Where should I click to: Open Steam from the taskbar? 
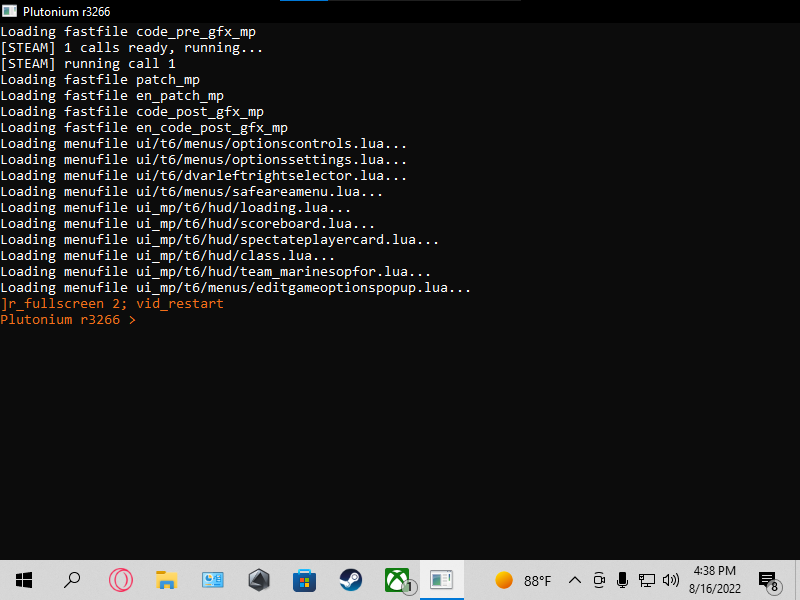click(351, 580)
